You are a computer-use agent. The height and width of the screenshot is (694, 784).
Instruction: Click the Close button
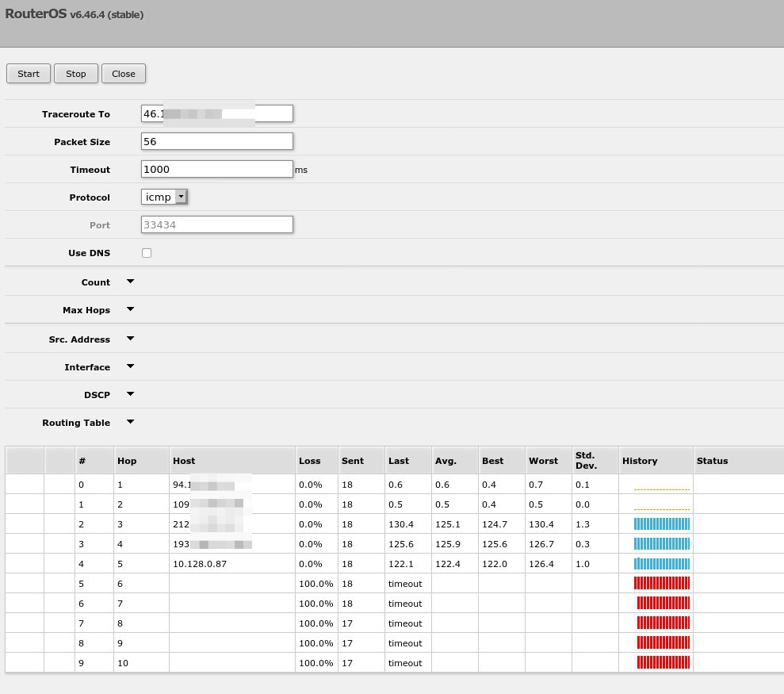[124, 74]
